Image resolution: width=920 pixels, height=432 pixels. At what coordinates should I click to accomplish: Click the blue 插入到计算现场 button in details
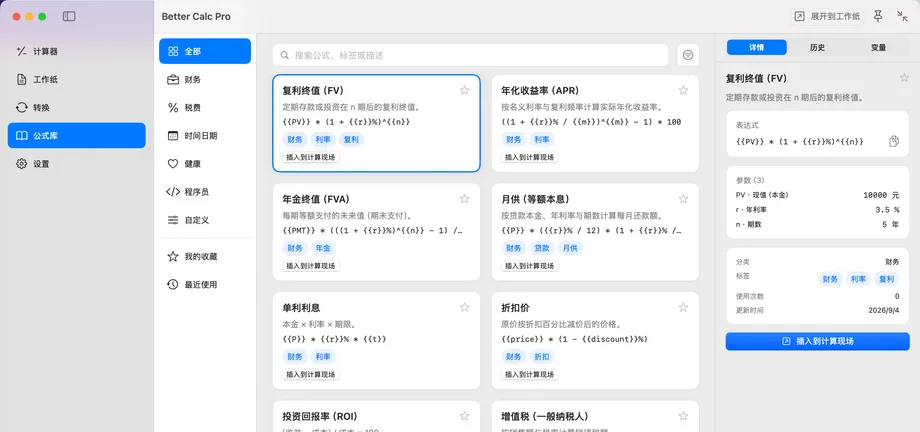pyautogui.click(x=817, y=341)
